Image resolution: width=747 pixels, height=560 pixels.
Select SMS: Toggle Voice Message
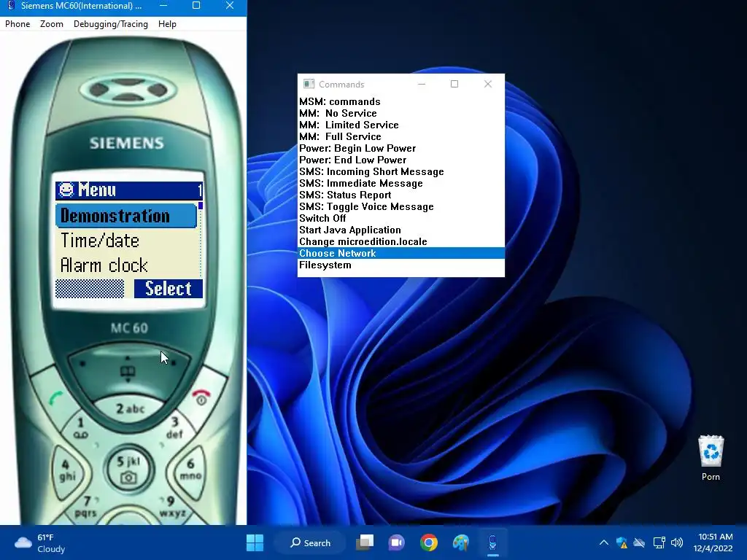click(x=401, y=206)
